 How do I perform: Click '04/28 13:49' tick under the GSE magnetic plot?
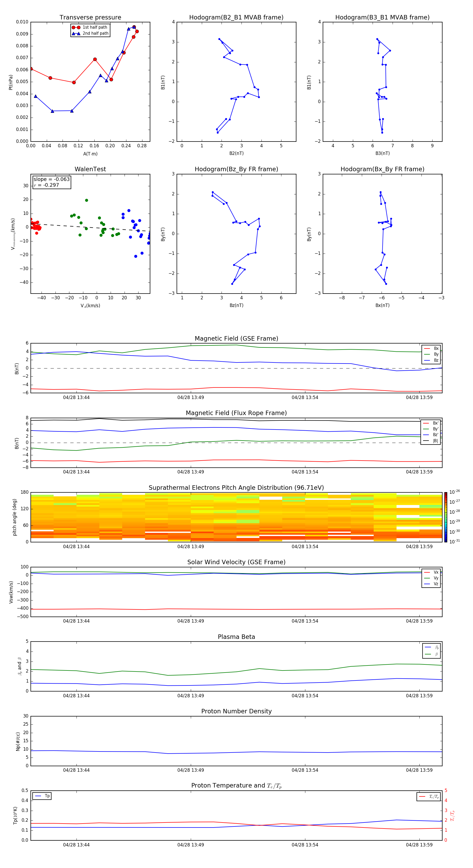coord(191,398)
